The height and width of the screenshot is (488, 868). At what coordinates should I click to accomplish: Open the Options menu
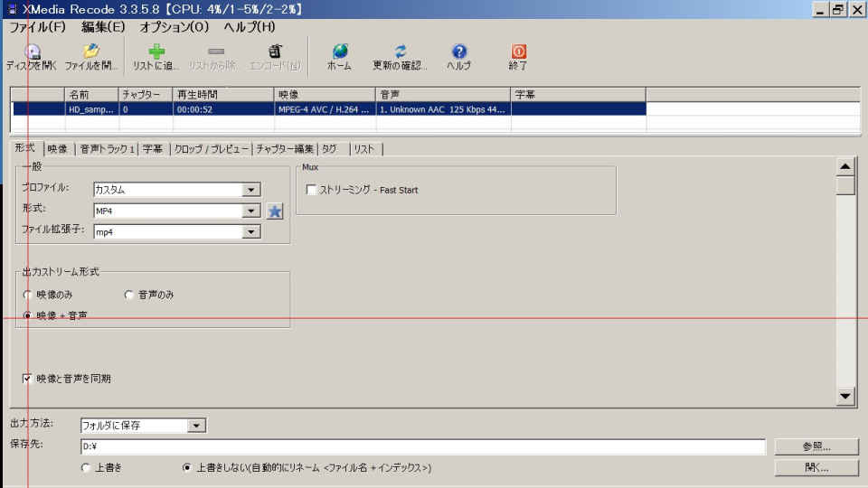click(x=174, y=26)
